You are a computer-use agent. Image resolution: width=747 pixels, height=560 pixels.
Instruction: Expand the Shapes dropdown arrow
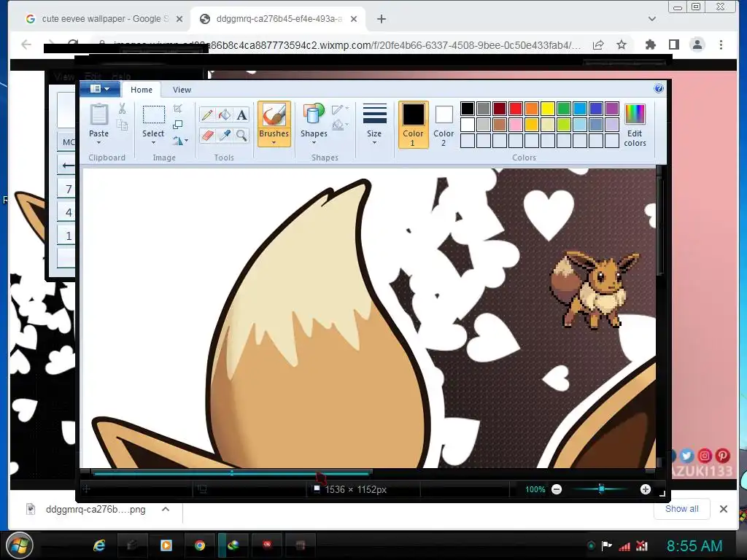tap(314, 142)
